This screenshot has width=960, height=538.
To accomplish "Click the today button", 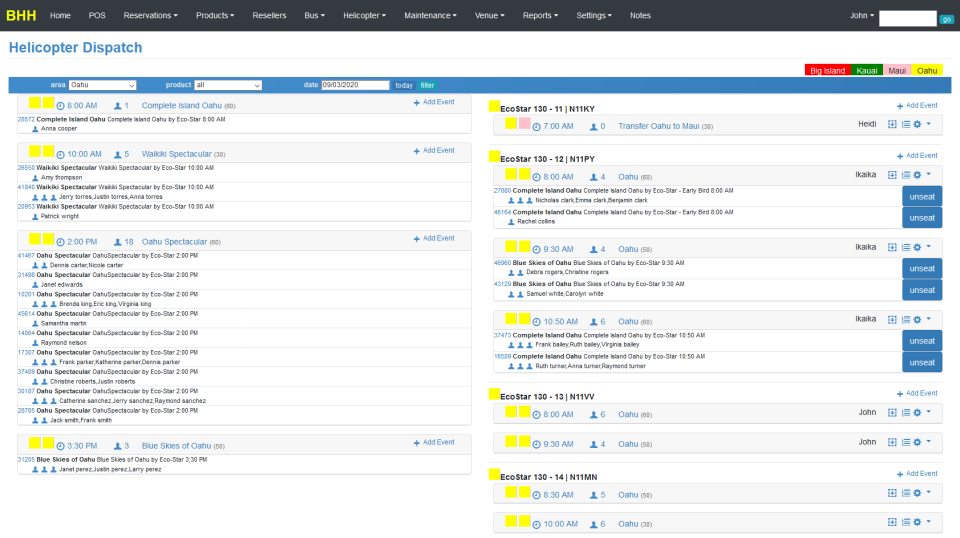I will point(404,85).
